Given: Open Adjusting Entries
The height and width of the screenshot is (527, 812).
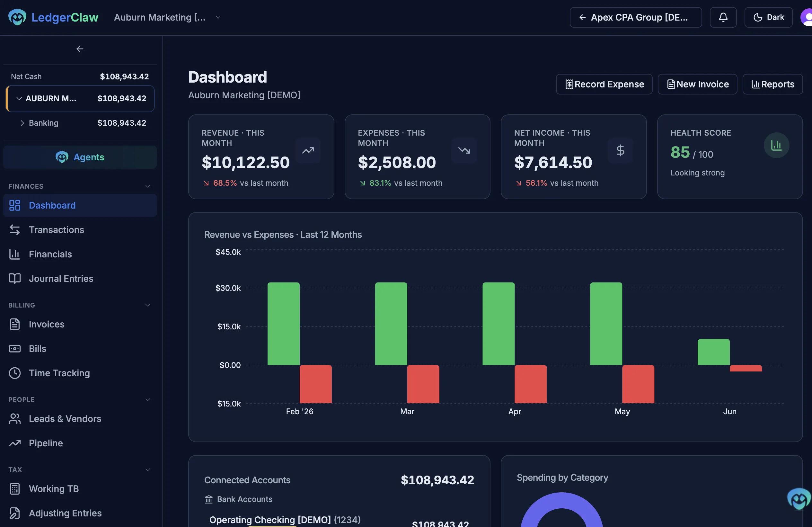Looking at the screenshot, I should coord(80,514).
